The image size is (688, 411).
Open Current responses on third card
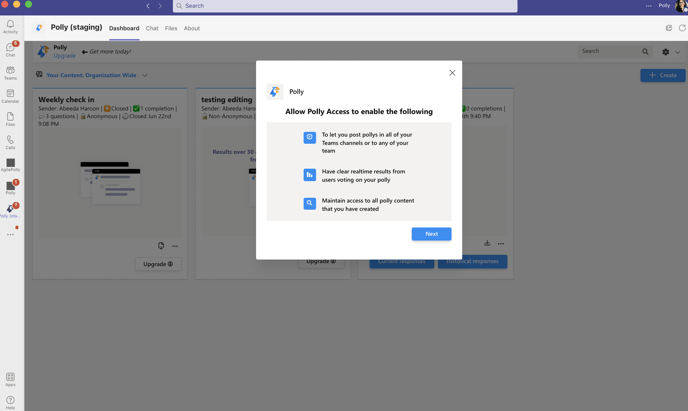(401, 261)
